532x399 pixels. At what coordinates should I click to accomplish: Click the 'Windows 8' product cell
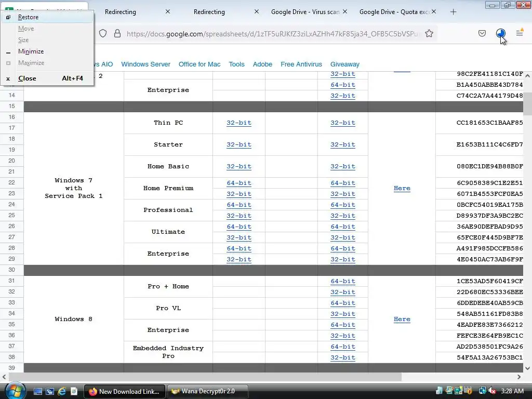[x=74, y=319]
